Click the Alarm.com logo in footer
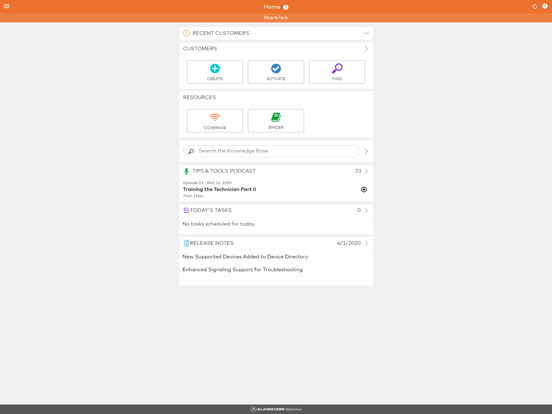 pyautogui.click(x=276, y=409)
